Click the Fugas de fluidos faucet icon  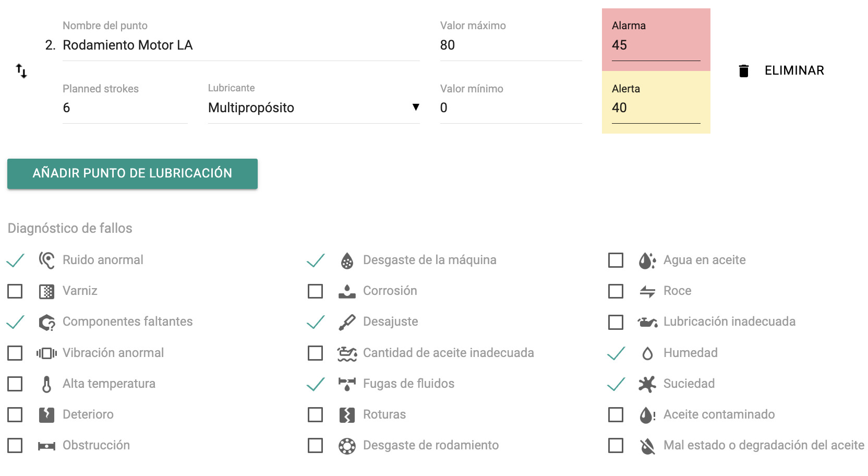coord(346,384)
